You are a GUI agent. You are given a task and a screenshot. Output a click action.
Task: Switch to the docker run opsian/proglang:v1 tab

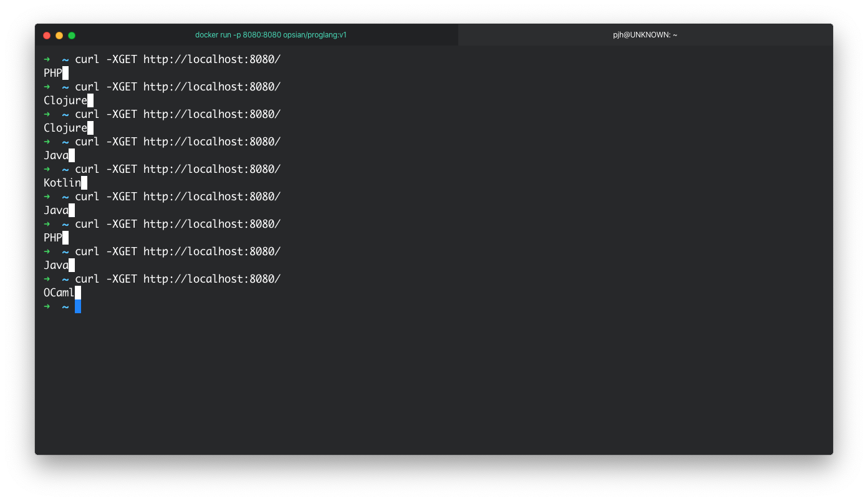pos(271,35)
